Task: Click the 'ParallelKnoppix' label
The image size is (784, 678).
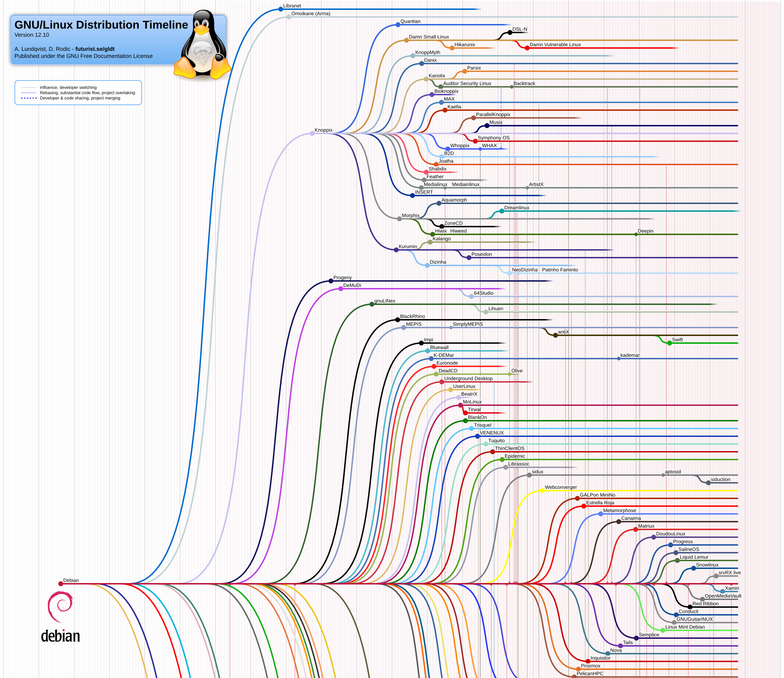Action: [493, 114]
